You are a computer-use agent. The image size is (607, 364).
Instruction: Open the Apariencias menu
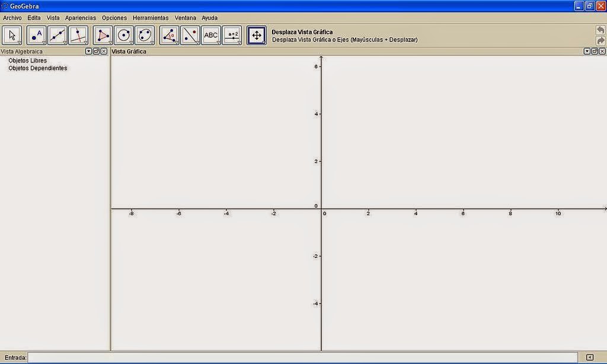[x=81, y=18]
